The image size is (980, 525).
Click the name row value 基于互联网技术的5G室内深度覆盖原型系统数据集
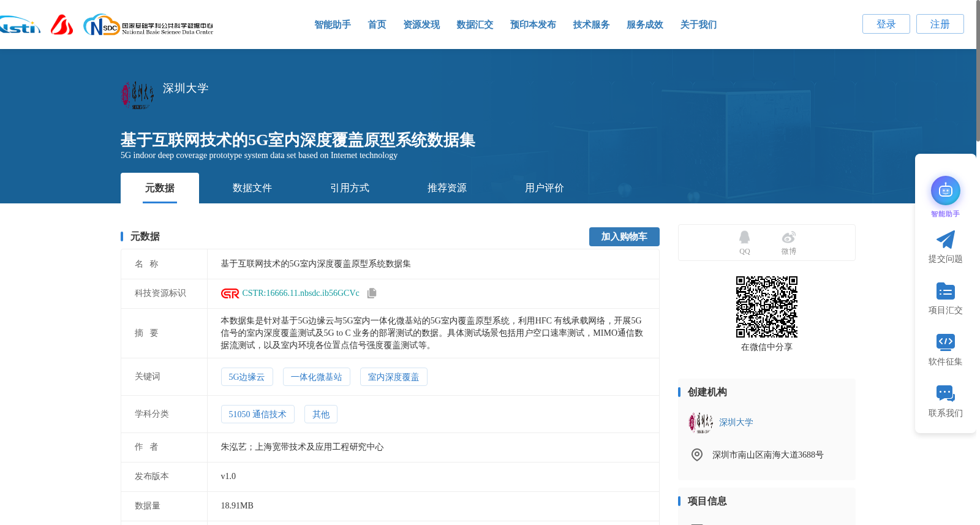pos(316,264)
